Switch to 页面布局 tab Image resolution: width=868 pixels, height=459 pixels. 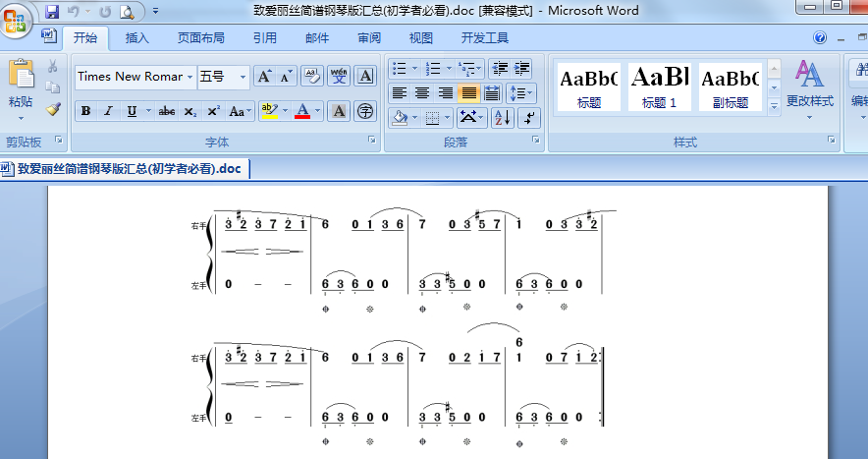point(201,37)
